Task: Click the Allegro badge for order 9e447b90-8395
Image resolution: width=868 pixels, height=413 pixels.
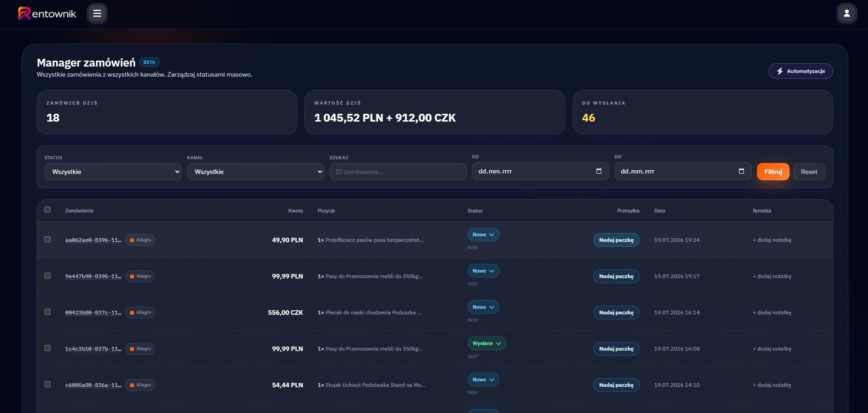Action: coord(140,276)
